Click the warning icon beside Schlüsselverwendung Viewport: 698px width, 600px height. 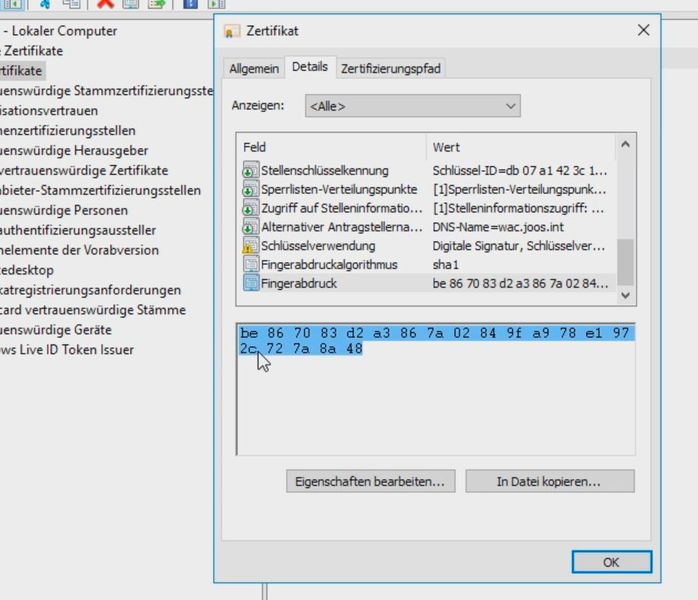[x=251, y=246]
